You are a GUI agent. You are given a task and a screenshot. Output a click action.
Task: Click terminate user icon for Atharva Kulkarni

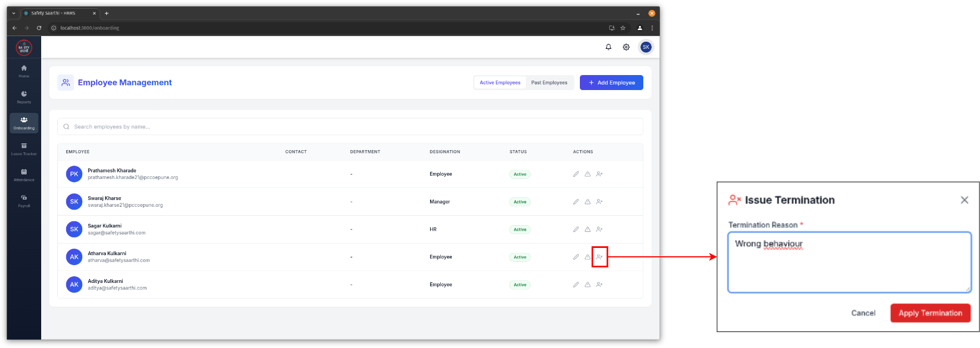point(599,257)
